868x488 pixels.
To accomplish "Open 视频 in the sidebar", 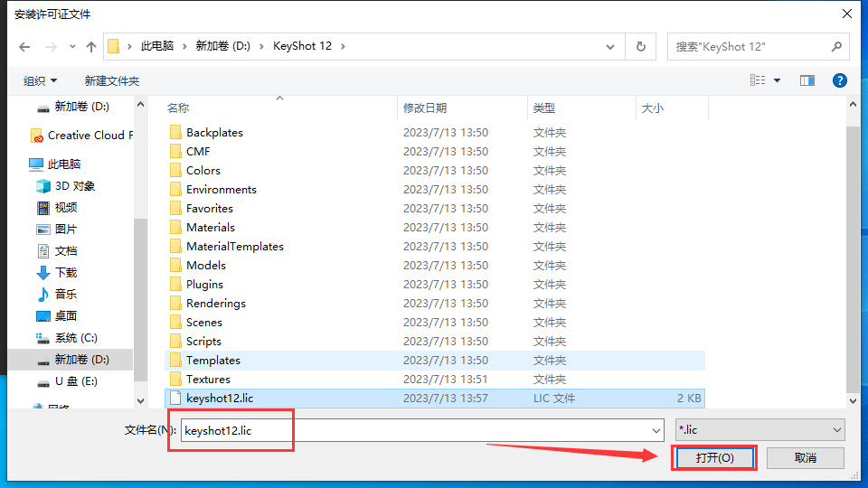I will point(57,208).
